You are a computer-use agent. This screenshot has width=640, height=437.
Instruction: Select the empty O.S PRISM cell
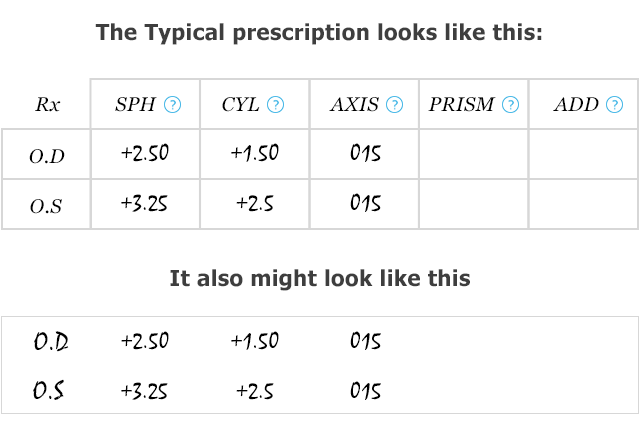point(474,204)
